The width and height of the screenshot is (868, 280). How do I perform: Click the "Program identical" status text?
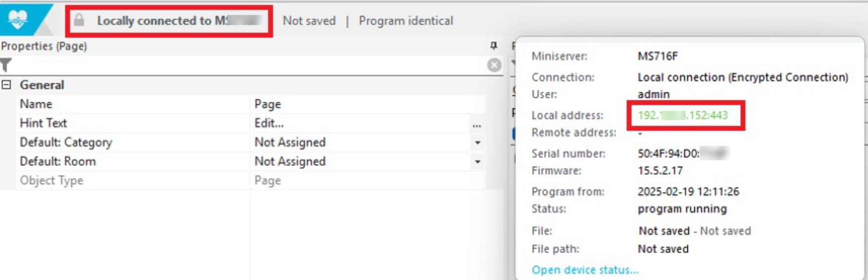tap(406, 21)
